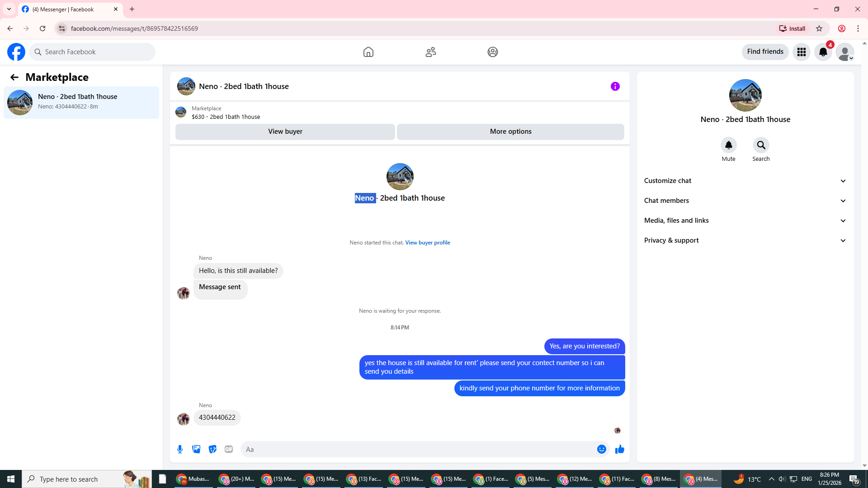Screen dimensions: 868x488
Task: Show hidden system tray icons
Action: tap(772, 479)
